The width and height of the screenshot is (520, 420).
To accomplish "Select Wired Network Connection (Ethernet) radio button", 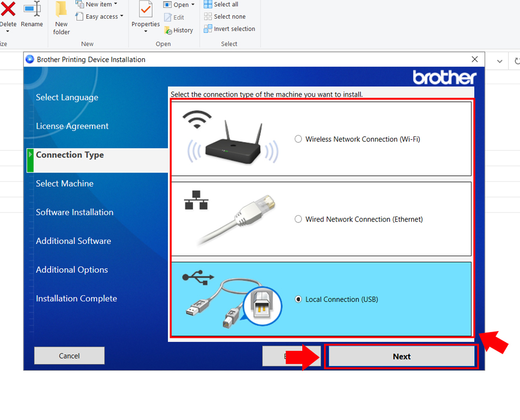I will 298,219.
